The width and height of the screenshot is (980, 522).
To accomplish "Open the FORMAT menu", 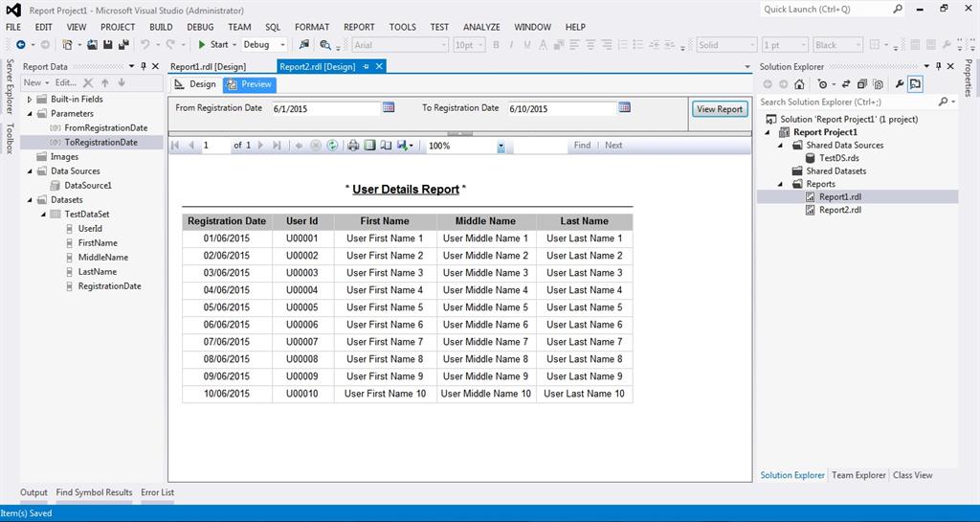I will click(311, 27).
